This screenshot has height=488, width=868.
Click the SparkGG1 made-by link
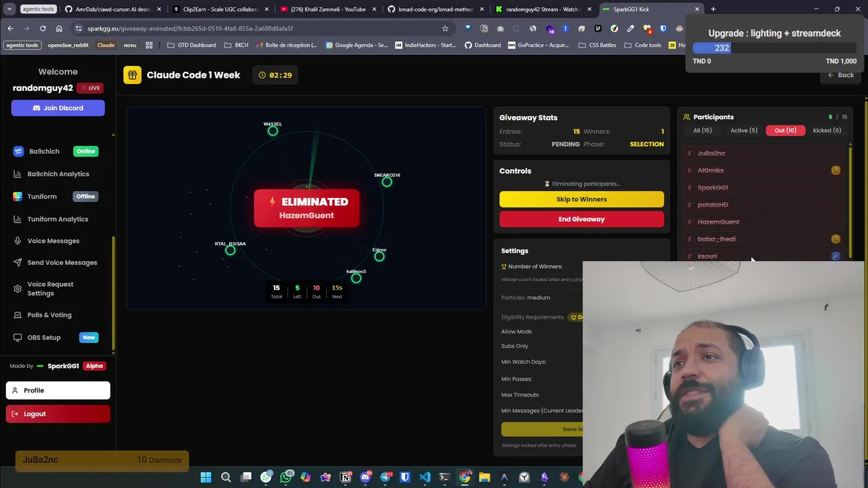point(63,366)
